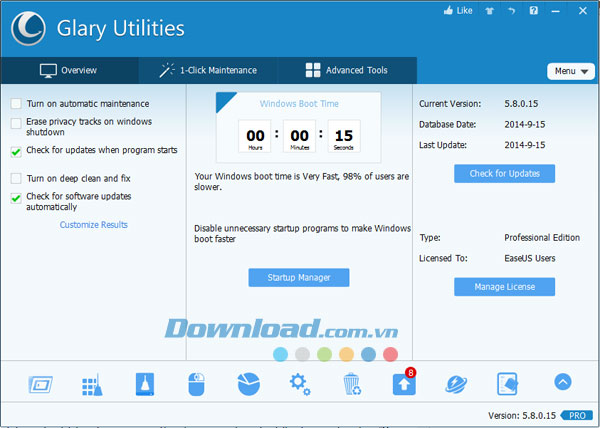Expand the Menu dropdown
Image resolution: width=600 pixels, height=428 pixels.
tap(571, 71)
